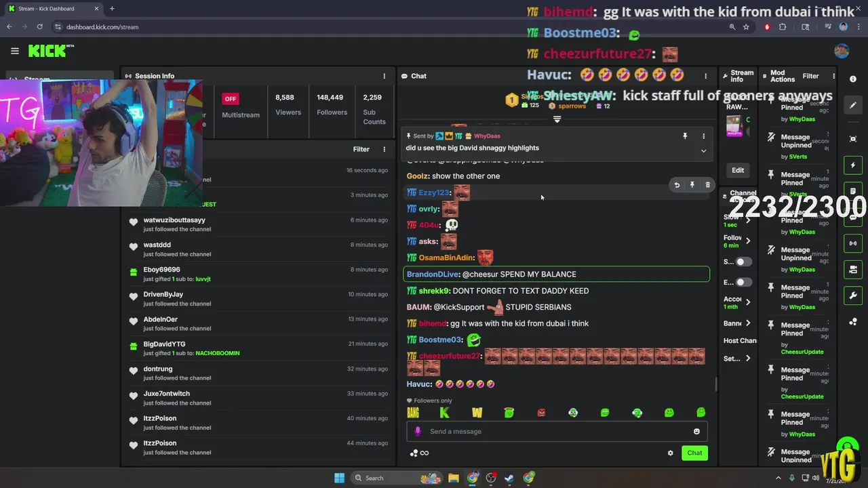Screen dimensions: 868x488
Task: Open BrandonDLive username in chat
Action: [x=433, y=274]
